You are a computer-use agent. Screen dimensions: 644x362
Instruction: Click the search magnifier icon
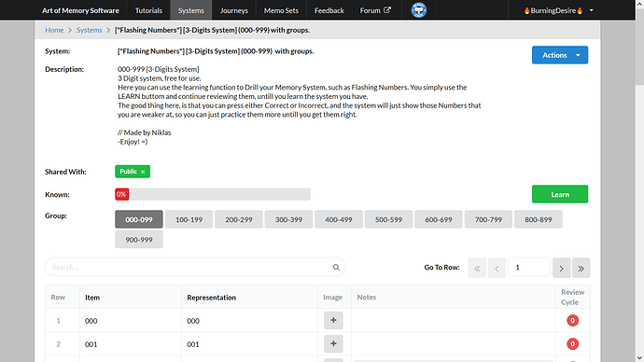tap(336, 267)
